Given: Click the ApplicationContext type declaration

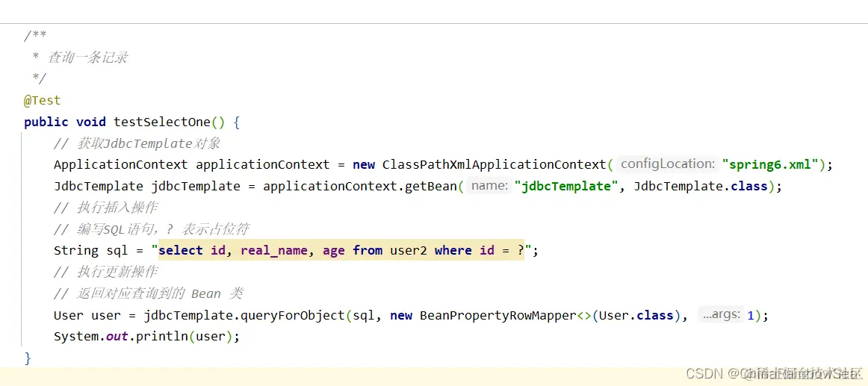Looking at the screenshot, I should (121, 164).
